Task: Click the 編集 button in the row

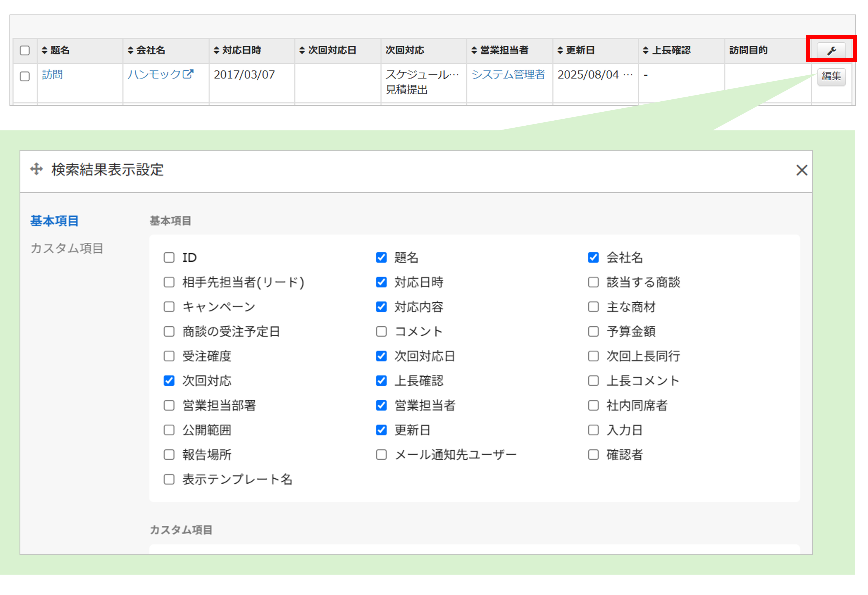Action: tap(831, 76)
